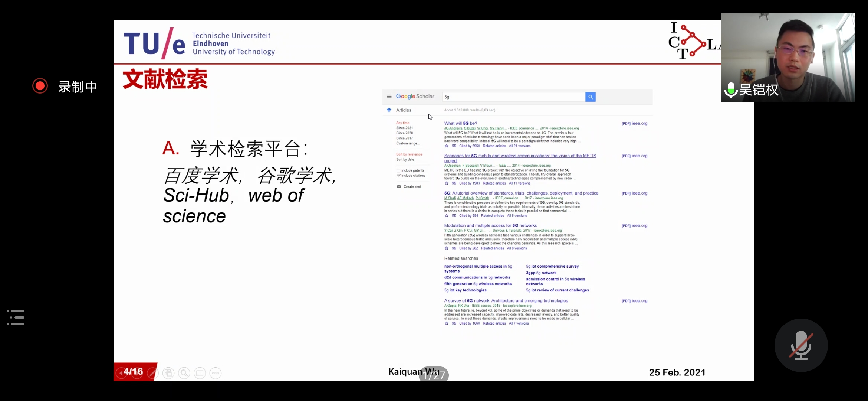Screen dimensions: 868x401
Task: Click the red recording indicator
Action: [40, 86]
